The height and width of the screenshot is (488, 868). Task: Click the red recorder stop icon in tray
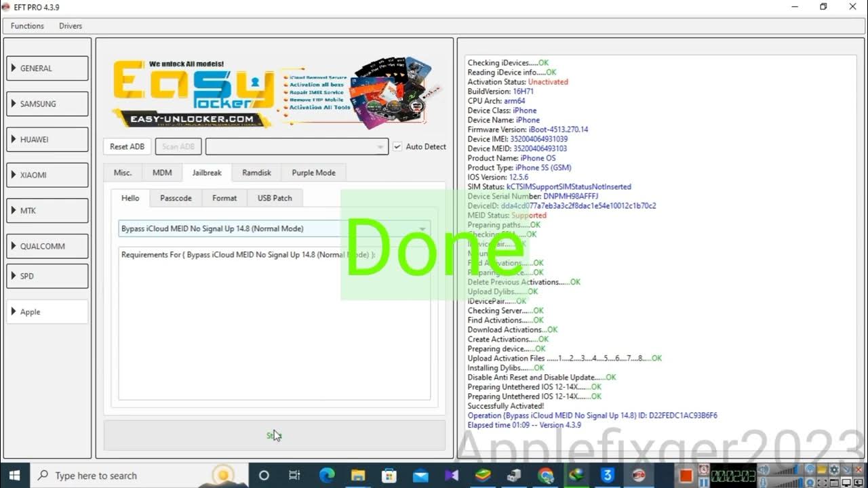click(x=685, y=476)
